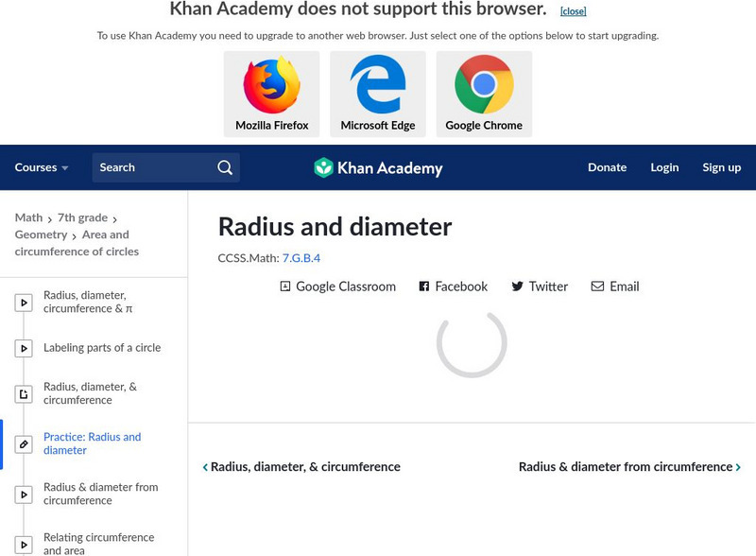The width and height of the screenshot is (756, 556).
Task: Share the exercise via Email
Action: coord(615,287)
